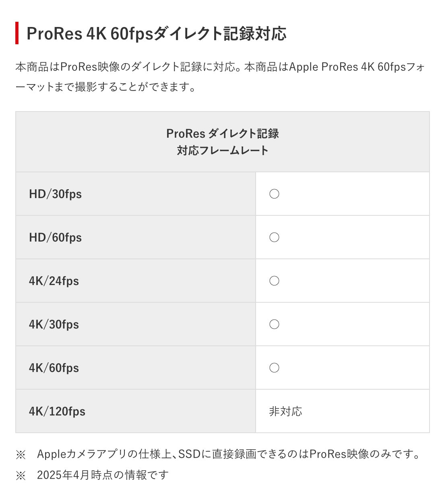This screenshot has width=442, height=504.
Task: Select the 4K/24fps row label
Action: tap(54, 281)
